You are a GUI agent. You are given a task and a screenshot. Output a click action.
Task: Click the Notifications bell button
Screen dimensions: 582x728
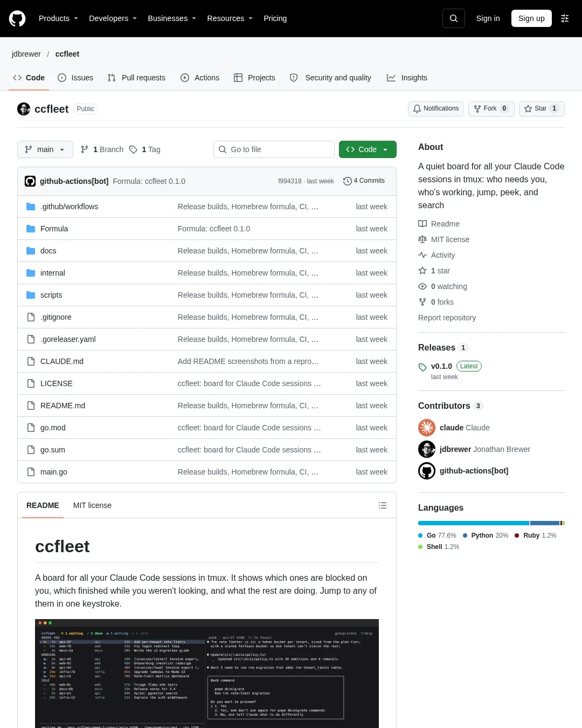point(436,108)
